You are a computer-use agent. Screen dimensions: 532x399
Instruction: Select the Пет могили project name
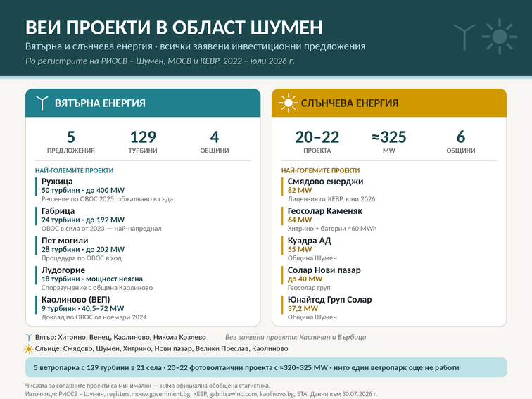(x=65, y=241)
